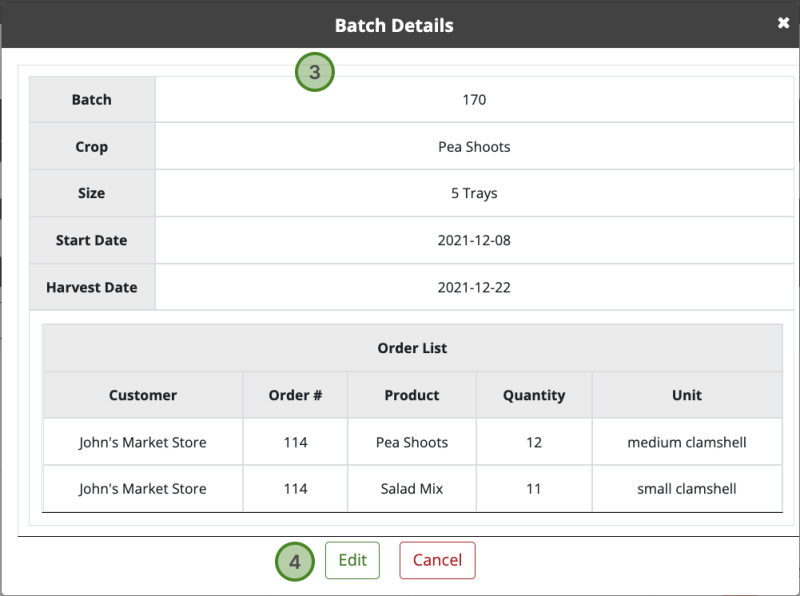Click the medium clamshell unit cell
Viewport: 800px width, 596px height.
tap(686, 442)
